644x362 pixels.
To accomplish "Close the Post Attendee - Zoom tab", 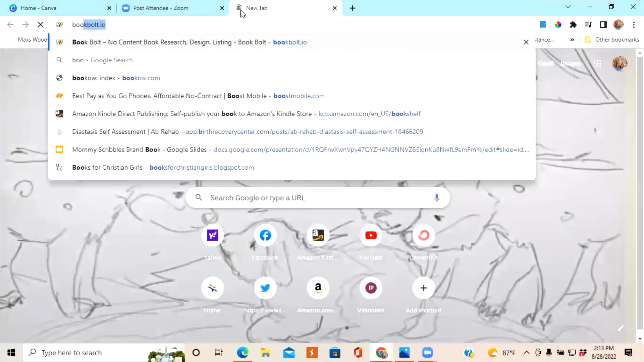I will click(x=222, y=8).
